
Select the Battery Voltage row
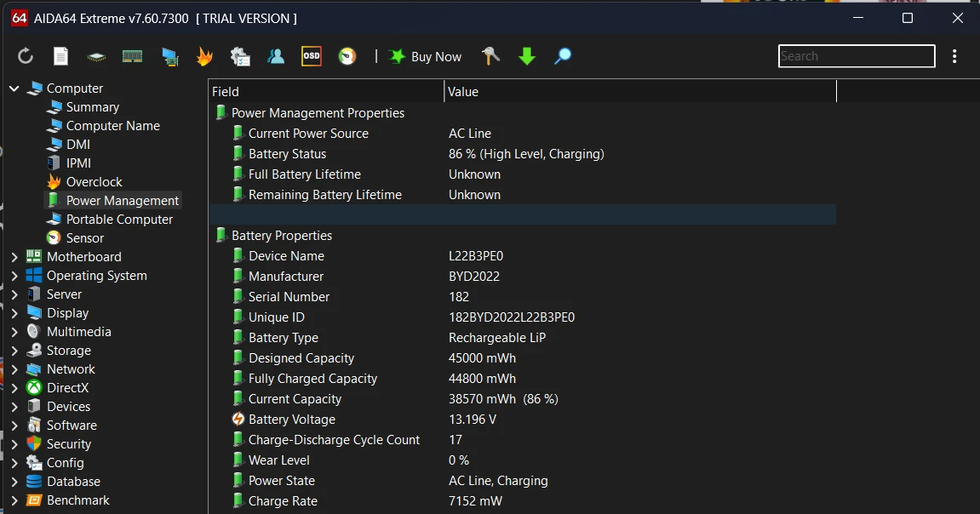(292, 420)
